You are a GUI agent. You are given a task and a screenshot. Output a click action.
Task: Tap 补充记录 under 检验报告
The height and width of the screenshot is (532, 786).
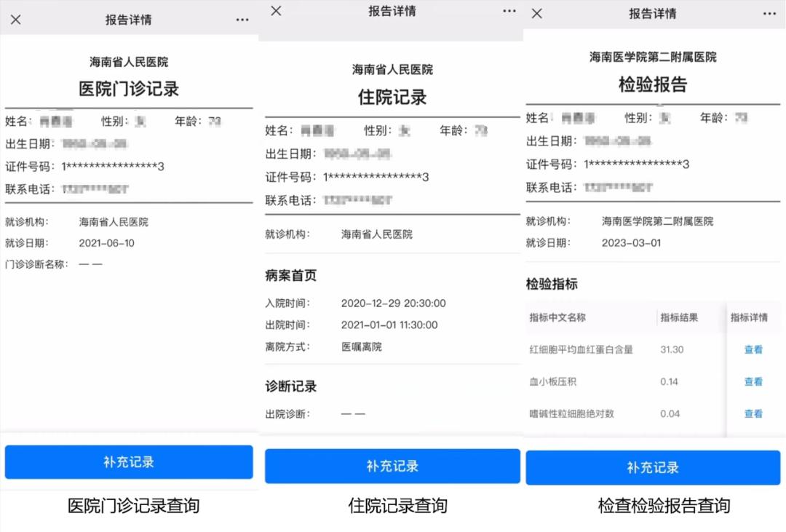click(x=653, y=467)
